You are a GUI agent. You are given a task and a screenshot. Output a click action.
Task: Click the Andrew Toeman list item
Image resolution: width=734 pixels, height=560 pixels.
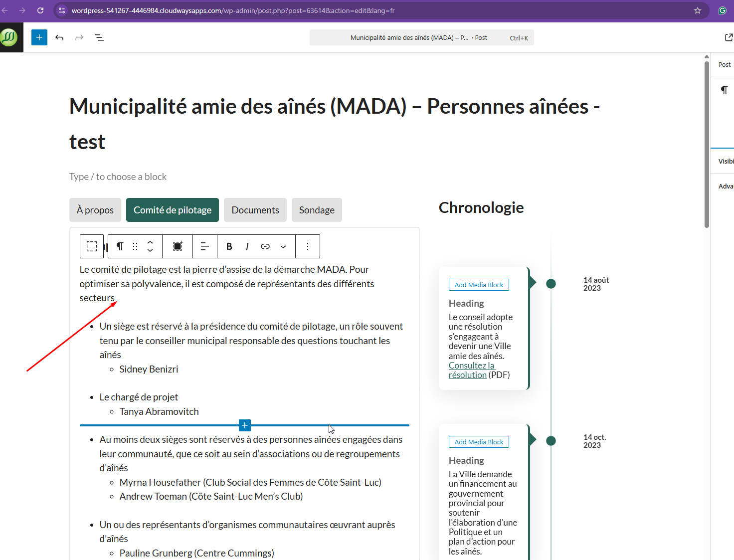point(211,496)
